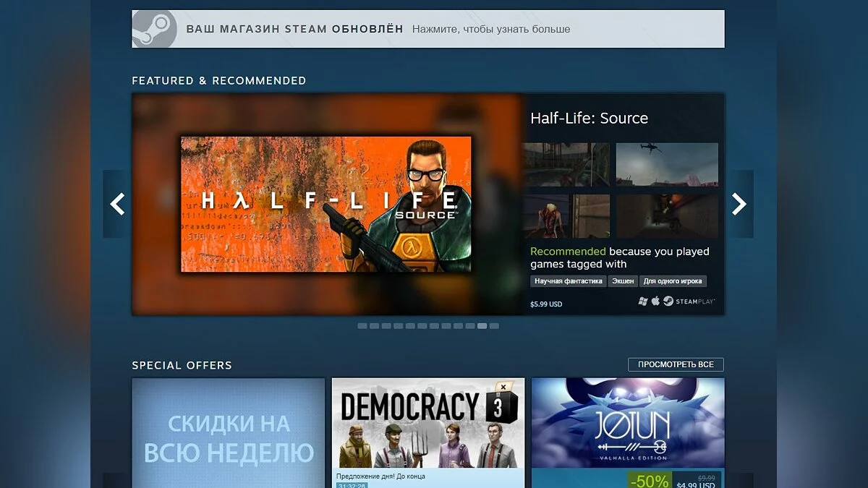View the screenshot with the zombie creature

coord(567,216)
